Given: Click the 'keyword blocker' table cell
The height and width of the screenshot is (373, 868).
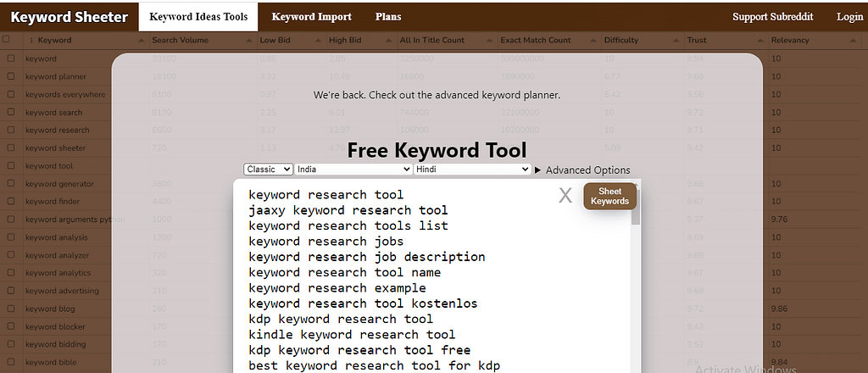Looking at the screenshot, I should (55, 326).
